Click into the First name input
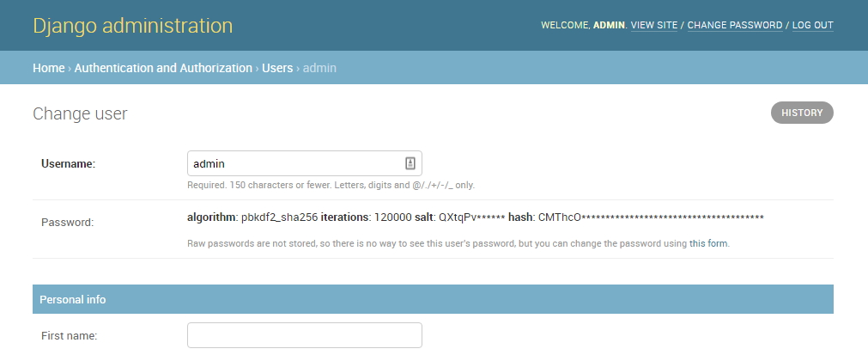The height and width of the screenshot is (355, 868). click(x=304, y=335)
